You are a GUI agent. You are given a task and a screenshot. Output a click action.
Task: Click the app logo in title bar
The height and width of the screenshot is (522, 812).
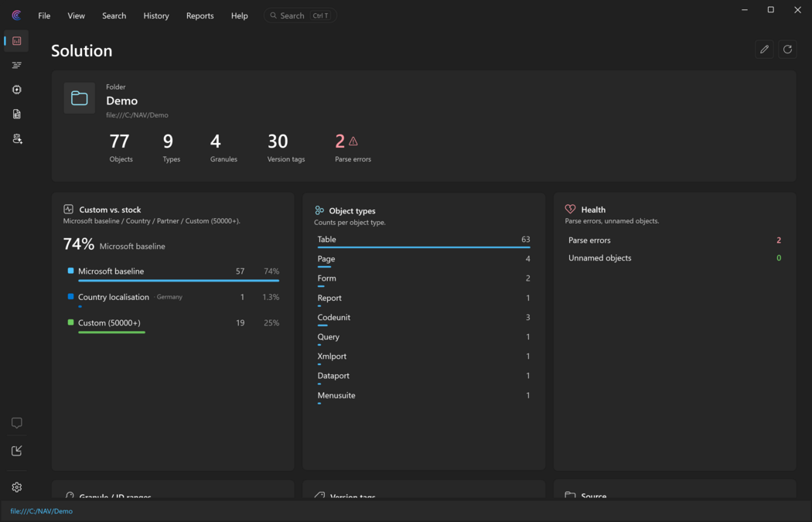click(x=16, y=15)
